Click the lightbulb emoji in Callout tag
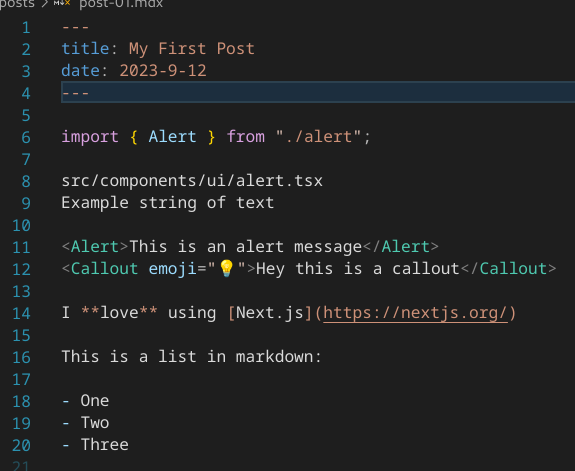 click(x=226, y=269)
